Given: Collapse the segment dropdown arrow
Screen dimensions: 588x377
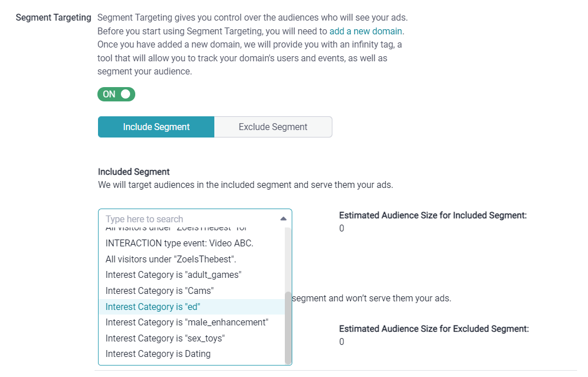Looking at the screenshot, I should click(283, 218).
